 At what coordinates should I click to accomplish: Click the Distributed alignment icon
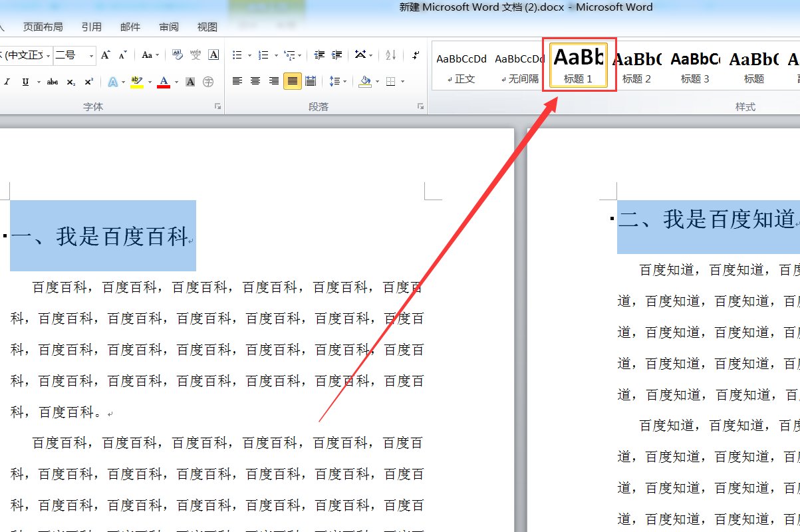311,81
